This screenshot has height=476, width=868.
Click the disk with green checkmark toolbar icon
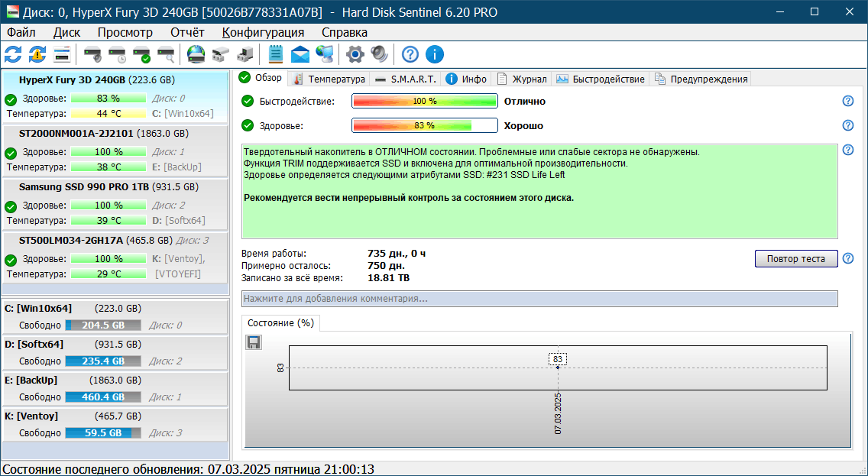click(x=141, y=54)
